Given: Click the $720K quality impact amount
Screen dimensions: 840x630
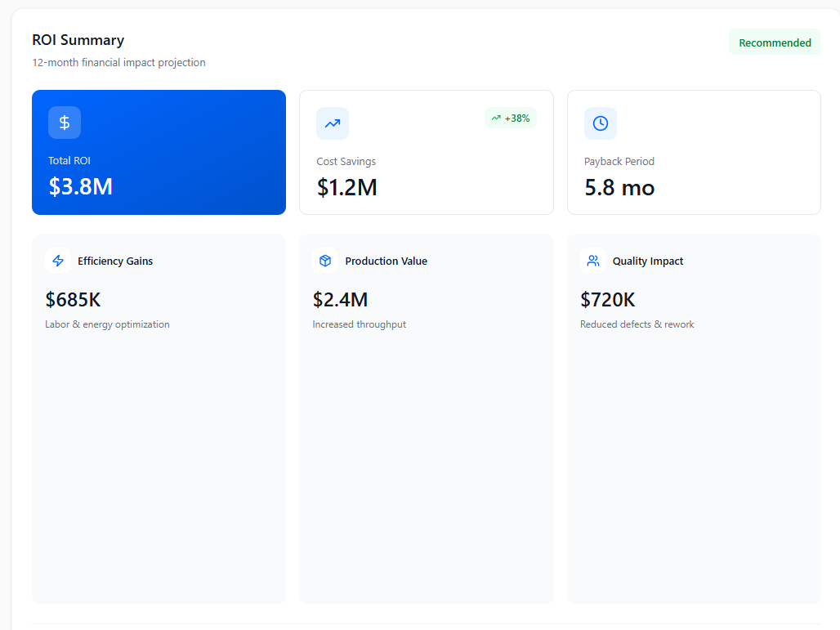Looking at the screenshot, I should point(607,300).
